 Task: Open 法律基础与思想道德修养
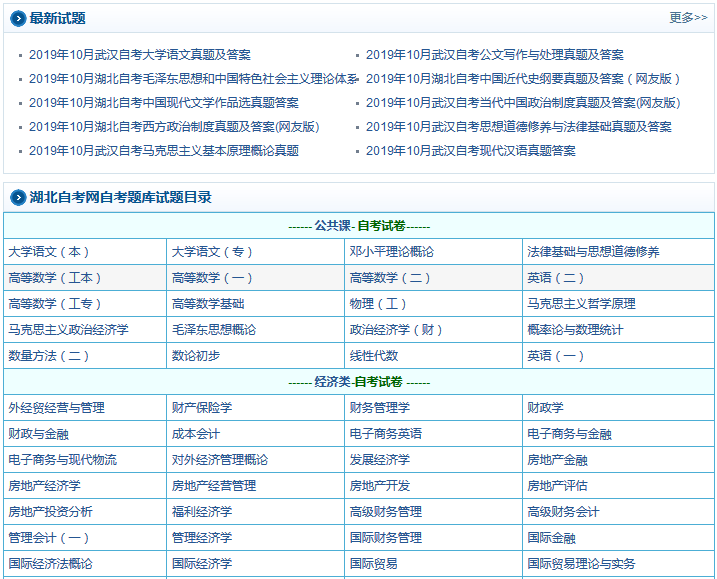(x=593, y=252)
